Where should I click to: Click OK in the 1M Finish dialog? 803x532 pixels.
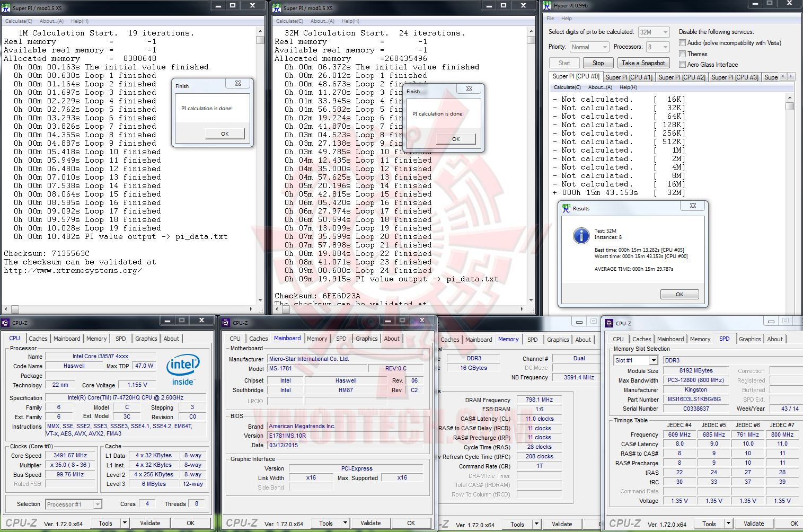click(225, 134)
